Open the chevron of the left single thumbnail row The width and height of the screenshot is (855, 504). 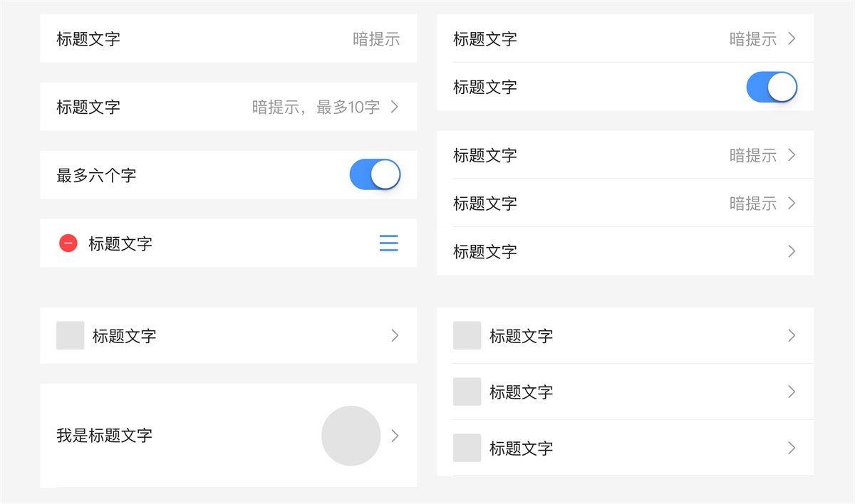click(395, 335)
